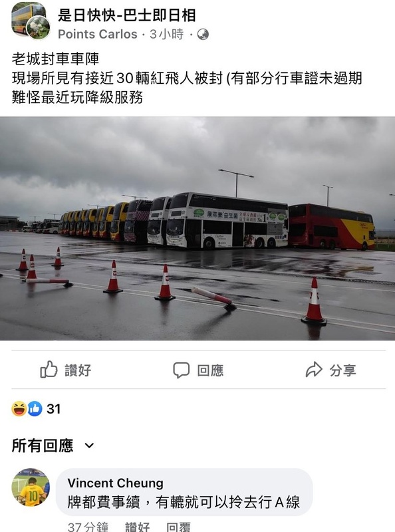Screen dimensions: 395x532
Task: Click the speech bubble comment icon
Action: coord(182,370)
